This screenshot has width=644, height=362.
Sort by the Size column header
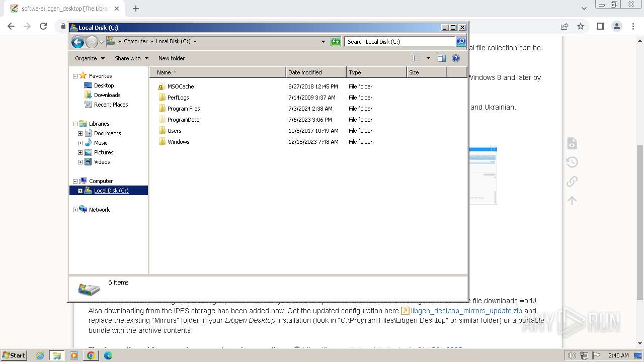[427, 72]
